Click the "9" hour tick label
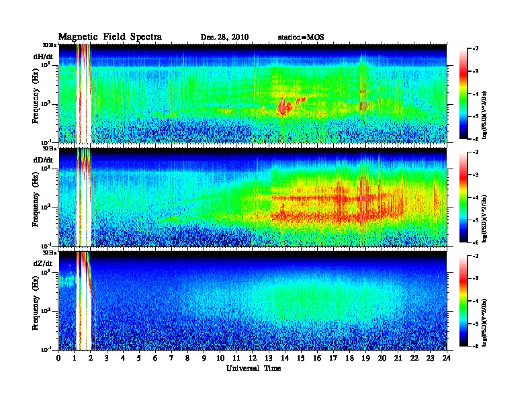Image resolution: width=532 pixels, height=411 pixels. coord(204,358)
